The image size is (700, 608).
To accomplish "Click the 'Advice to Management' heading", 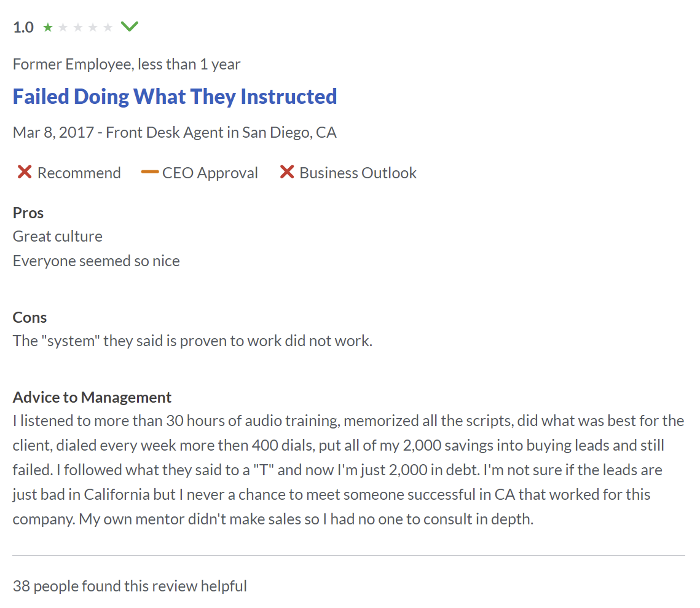I will [92, 397].
